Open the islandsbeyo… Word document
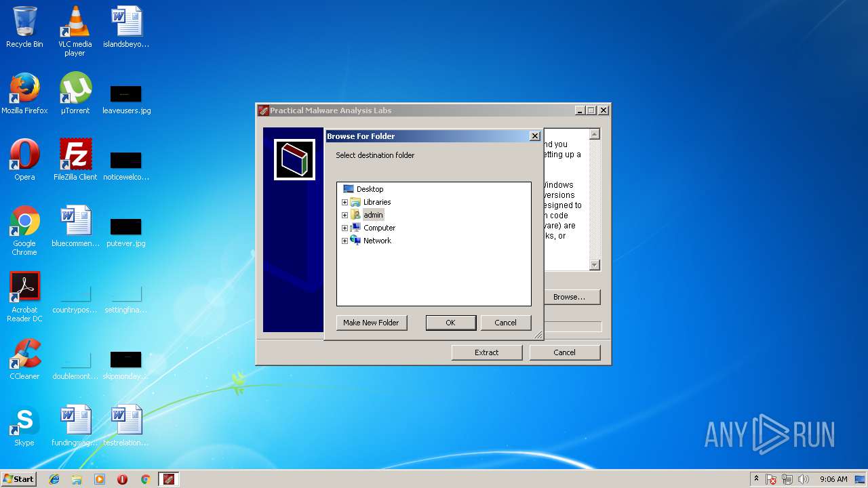Screen dimensions: 868x488 (126, 27)
